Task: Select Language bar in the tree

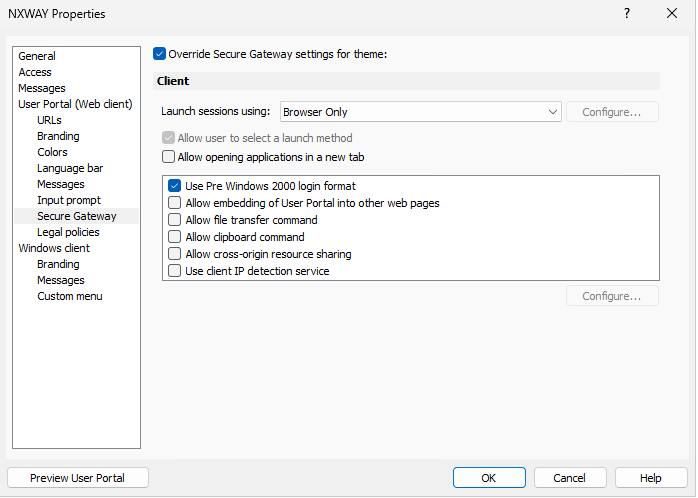Action: (x=70, y=168)
